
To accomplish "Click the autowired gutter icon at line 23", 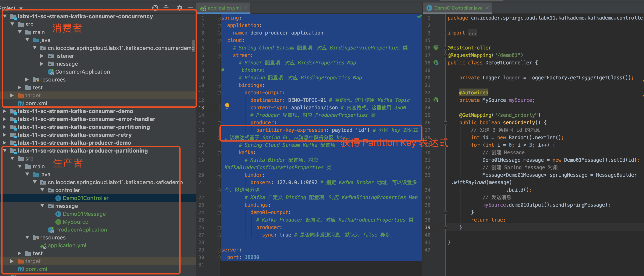I will click(x=436, y=100).
